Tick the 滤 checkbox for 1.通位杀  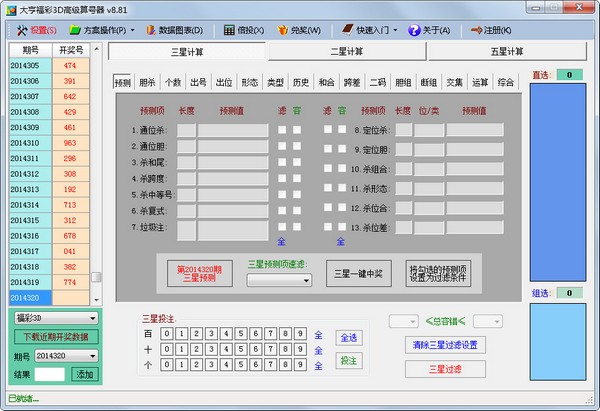(282, 130)
